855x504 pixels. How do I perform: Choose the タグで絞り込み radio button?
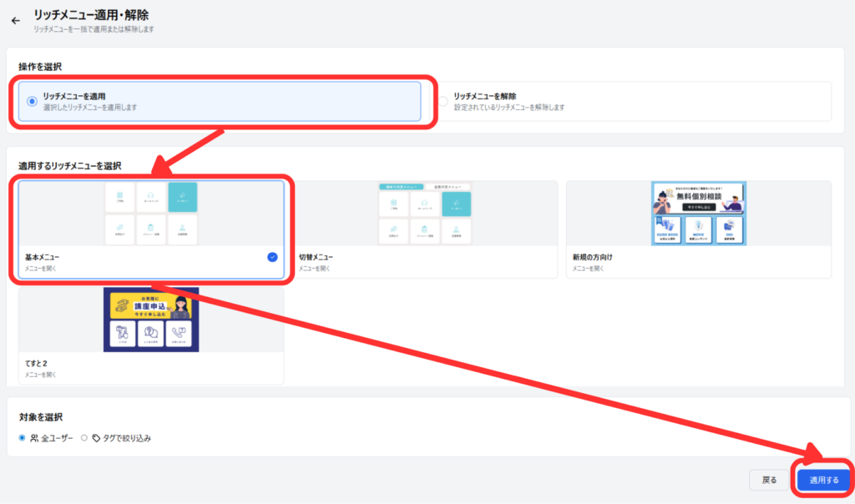[84, 438]
